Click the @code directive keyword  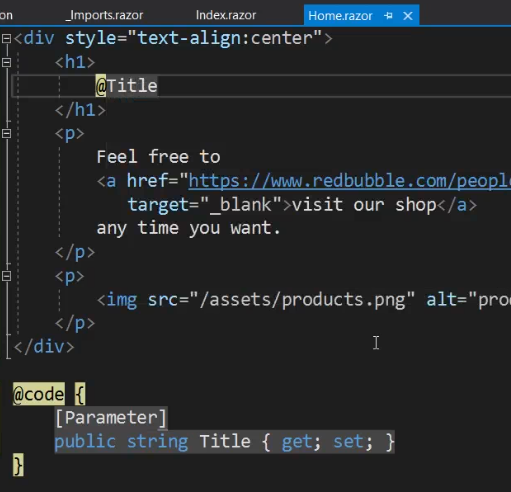(39, 395)
